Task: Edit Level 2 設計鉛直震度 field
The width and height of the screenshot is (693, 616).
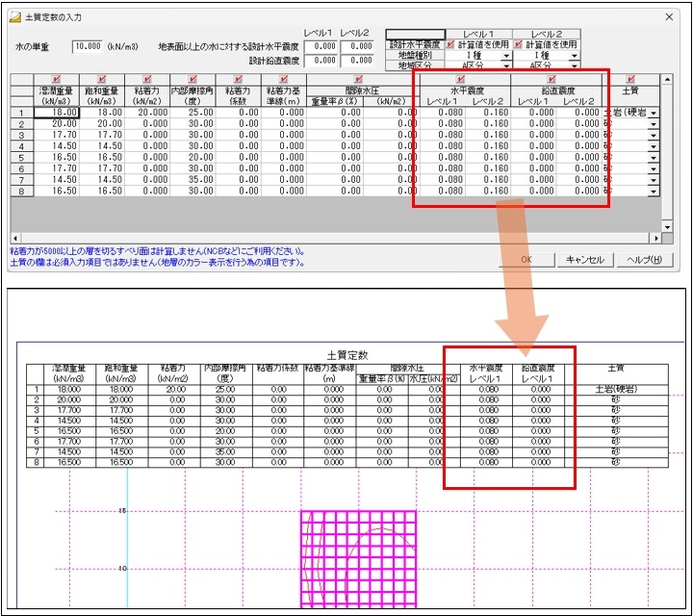Action: point(357,60)
